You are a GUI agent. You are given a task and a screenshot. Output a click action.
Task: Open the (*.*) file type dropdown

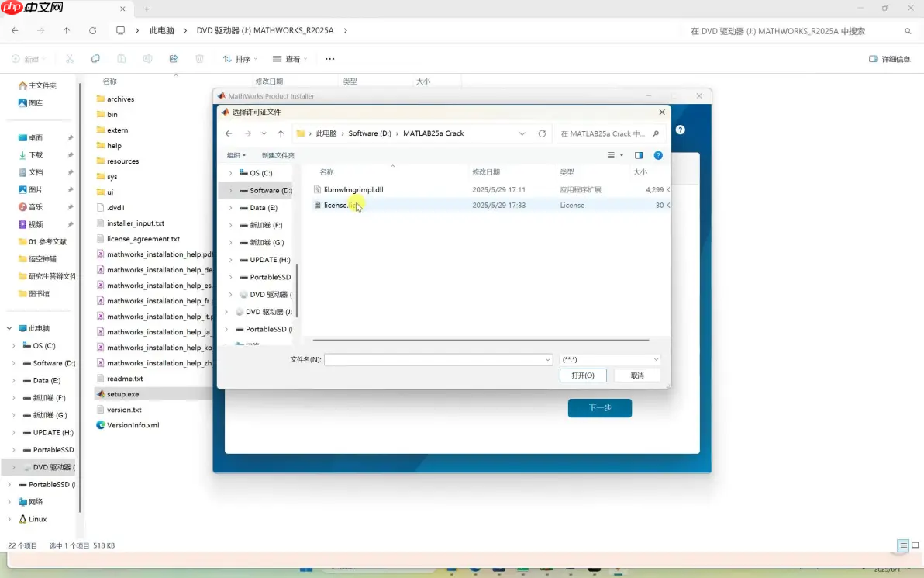610,358
